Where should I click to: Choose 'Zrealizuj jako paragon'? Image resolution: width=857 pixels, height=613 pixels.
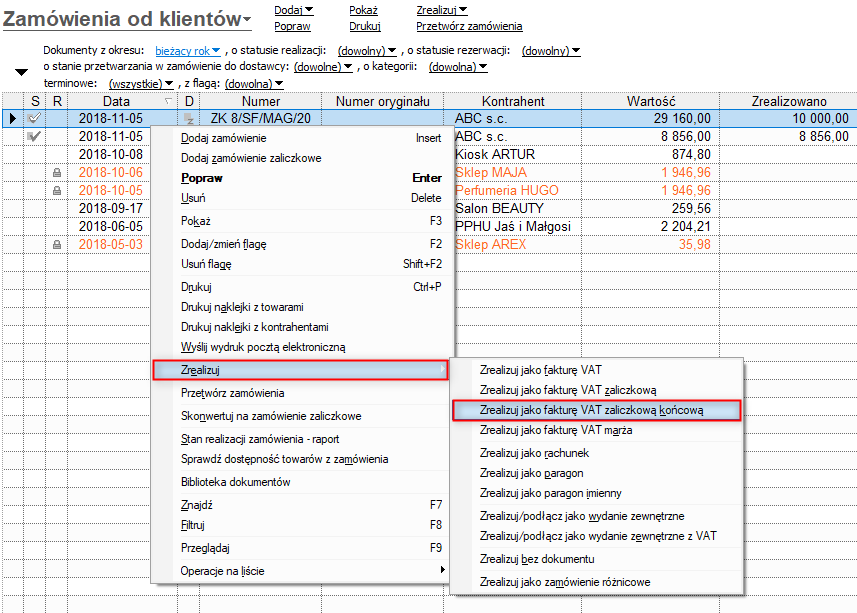point(596,473)
